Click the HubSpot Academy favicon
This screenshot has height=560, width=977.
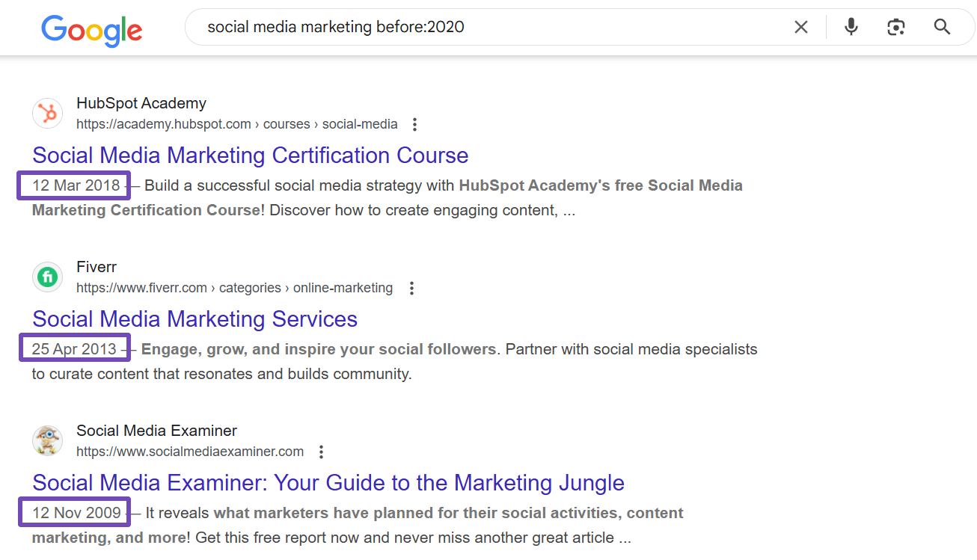48,114
